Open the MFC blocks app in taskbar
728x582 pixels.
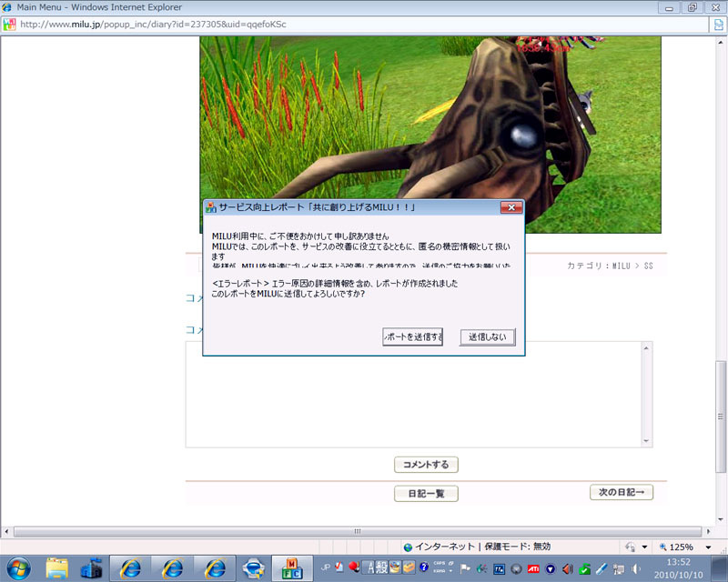[x=293, y=568]
